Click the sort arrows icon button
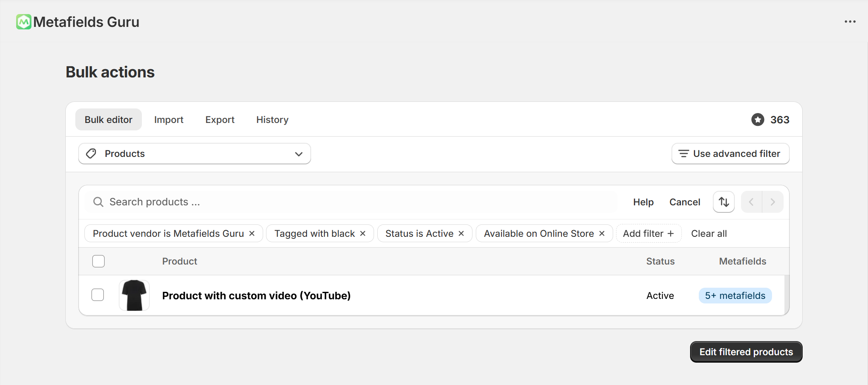868x385 pixels. (x=724, y=202)
